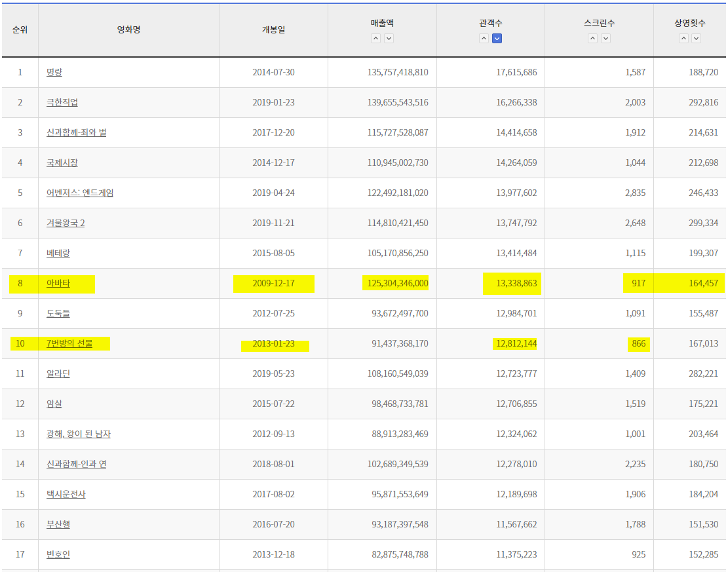Select revenue value 105,170,856,250

pos(398,253)
